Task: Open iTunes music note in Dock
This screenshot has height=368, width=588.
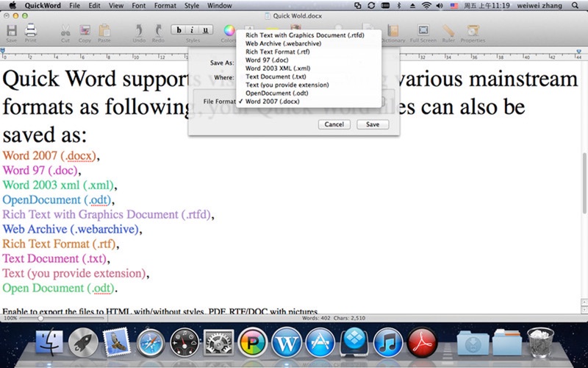Action: 388,342
